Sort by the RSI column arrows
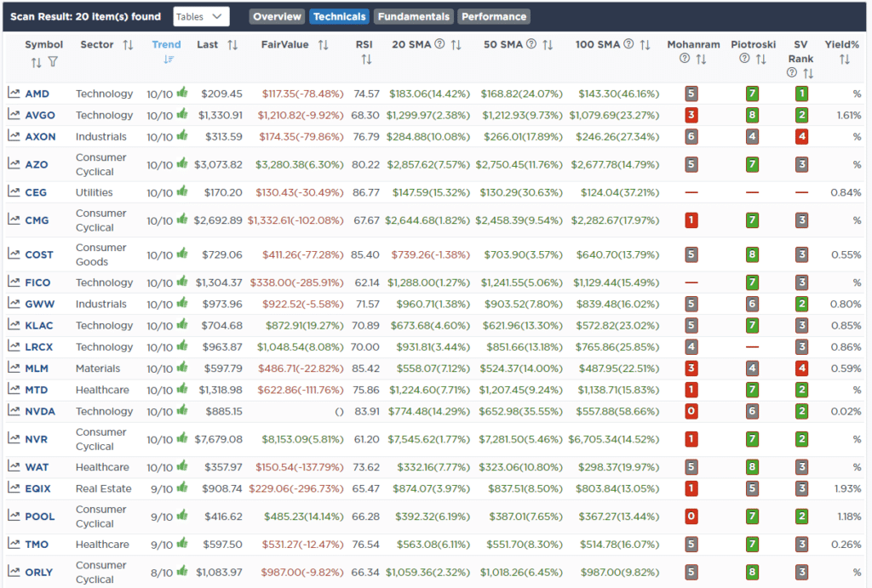 click(366, 59)
